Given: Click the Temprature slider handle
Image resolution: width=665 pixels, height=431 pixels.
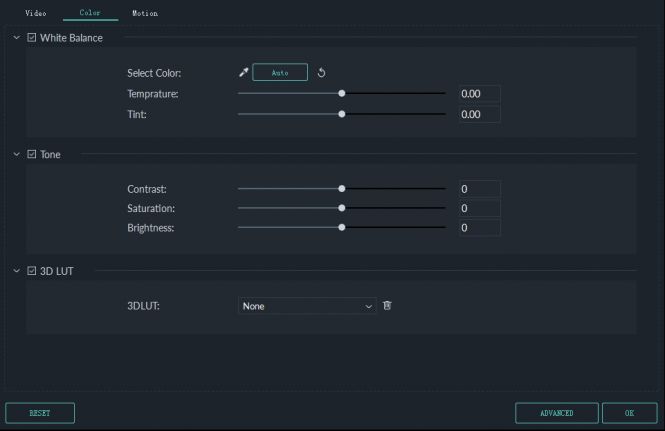Looking at the screenshot, I should point(342,93).
